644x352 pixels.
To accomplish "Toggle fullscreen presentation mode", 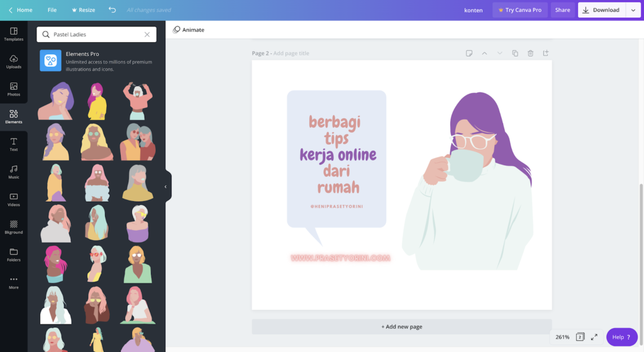I will pyautogui.click(x=594, y=337).
